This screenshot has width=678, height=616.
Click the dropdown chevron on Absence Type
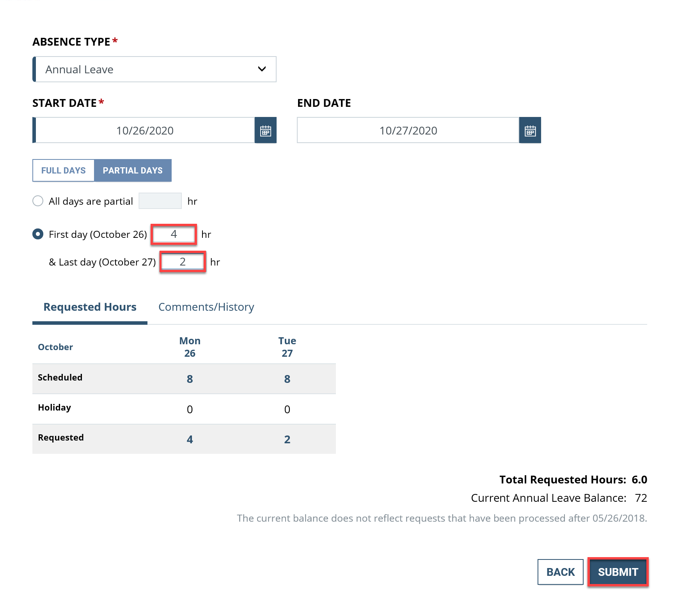pyautogui.click(x=262, y=69)
